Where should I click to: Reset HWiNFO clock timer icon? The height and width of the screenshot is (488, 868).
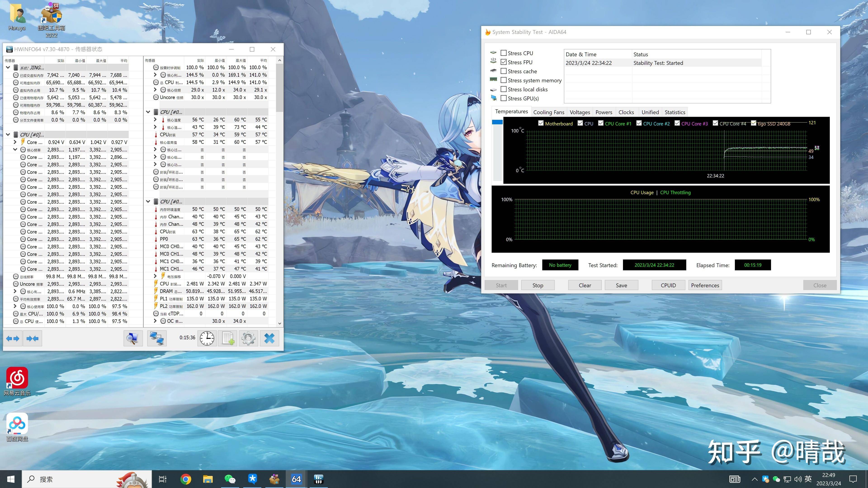[x=207, y=338]
